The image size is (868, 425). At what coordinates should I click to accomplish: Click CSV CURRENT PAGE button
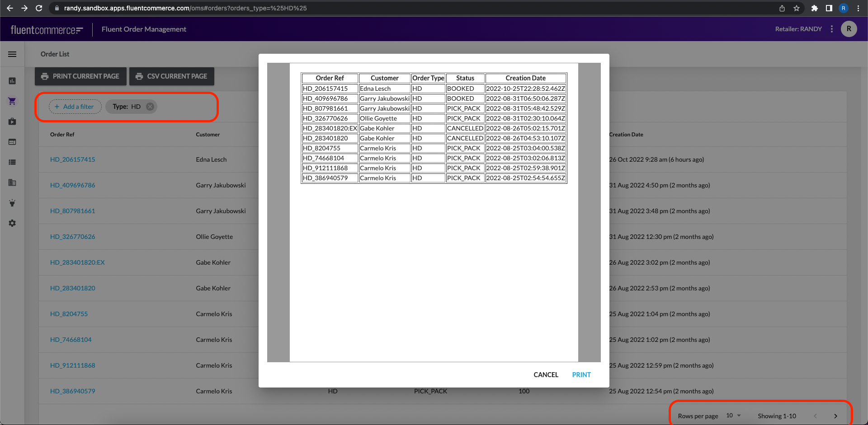click(x=172, y=76)
